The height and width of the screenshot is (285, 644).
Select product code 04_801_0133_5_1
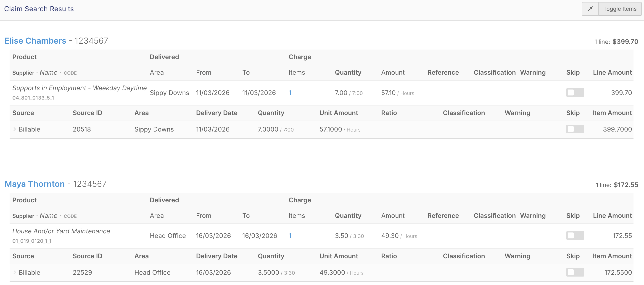tap(33, 98)
